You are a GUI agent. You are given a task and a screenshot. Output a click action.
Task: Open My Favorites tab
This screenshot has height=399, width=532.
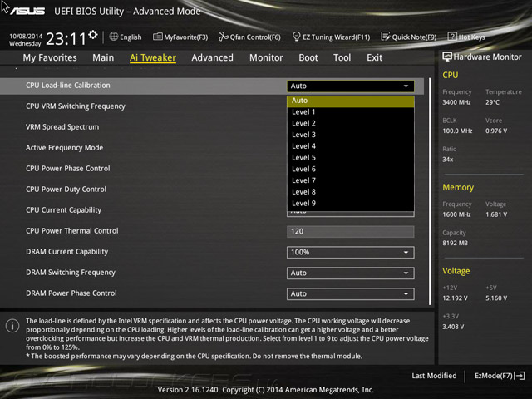[x=50, y=57]
